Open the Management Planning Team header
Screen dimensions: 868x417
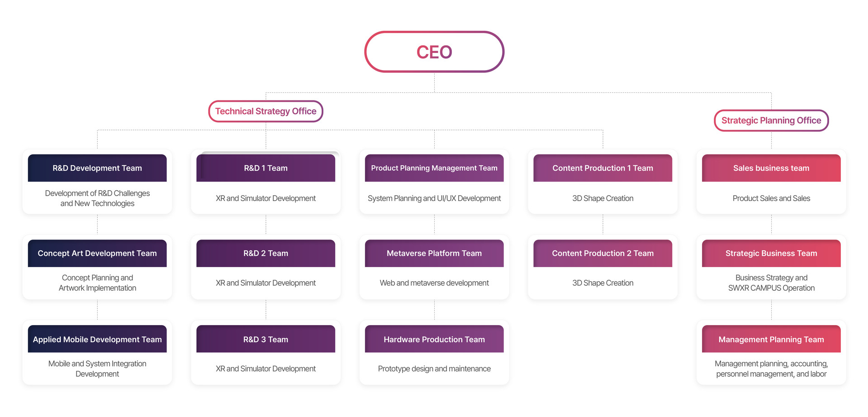771,339
